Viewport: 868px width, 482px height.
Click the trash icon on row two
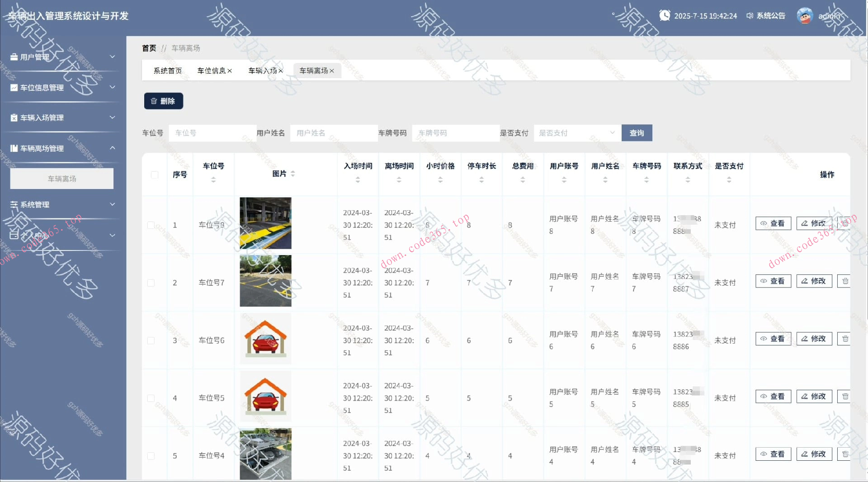[x=846, y=281]
